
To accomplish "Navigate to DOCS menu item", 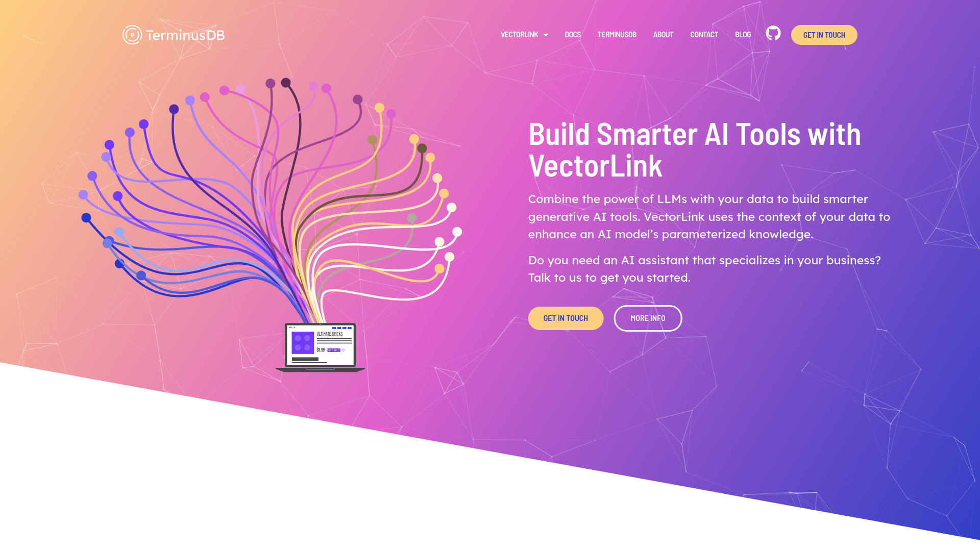I will point(573,34).
